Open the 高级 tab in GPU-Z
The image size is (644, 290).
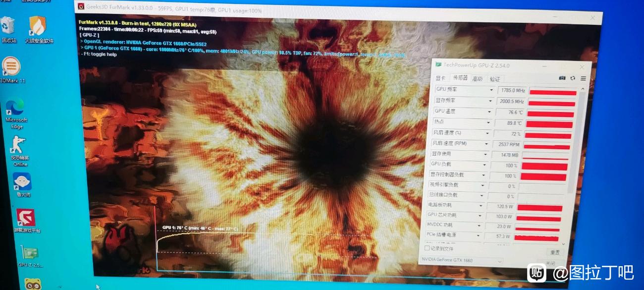pos(478,78)
